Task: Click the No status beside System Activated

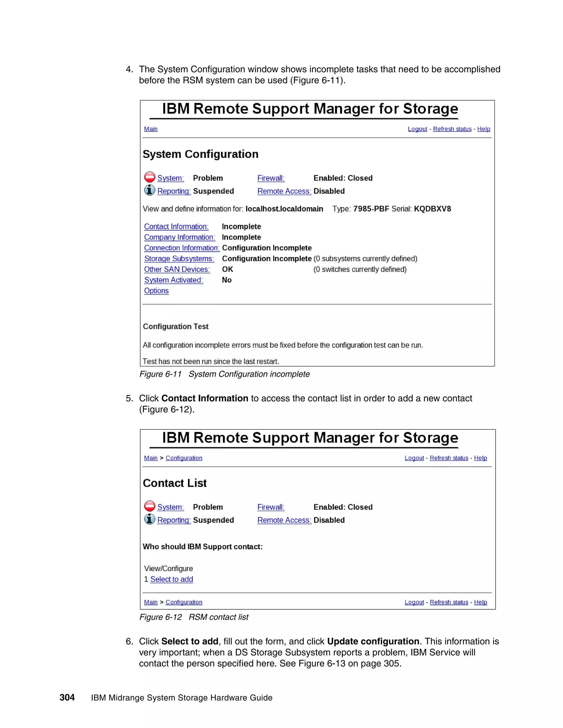Action: pos(227,280)
